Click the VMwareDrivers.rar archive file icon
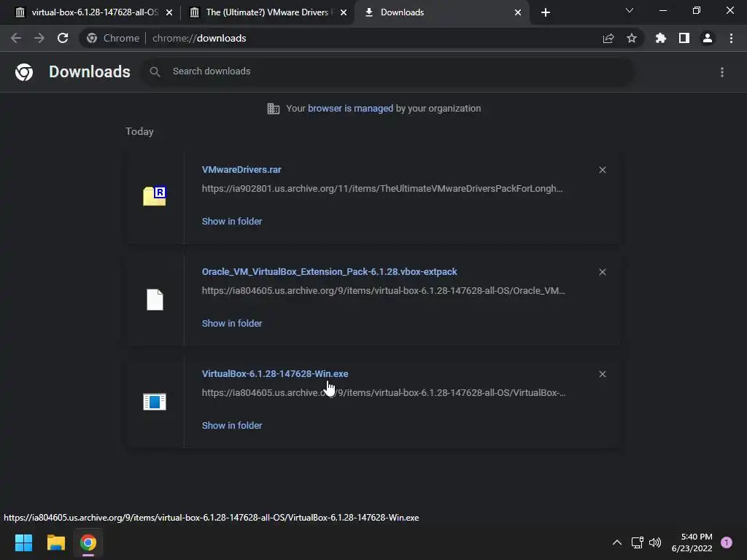Image resolution: width=747 pixels, height=560 pixels. 155,195
